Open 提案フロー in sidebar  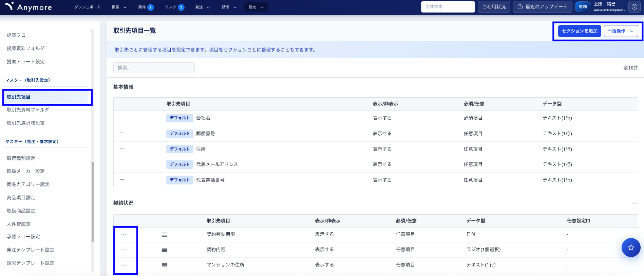click(19, 35)
